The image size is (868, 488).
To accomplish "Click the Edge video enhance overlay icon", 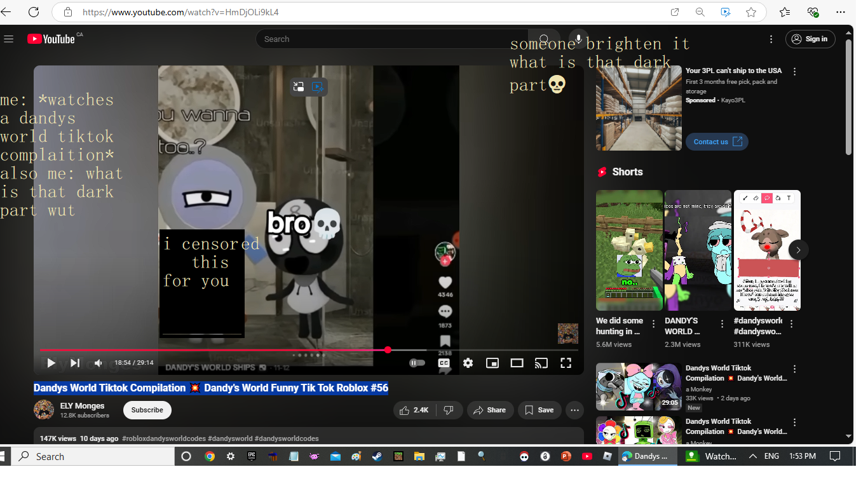I will 318,86.
